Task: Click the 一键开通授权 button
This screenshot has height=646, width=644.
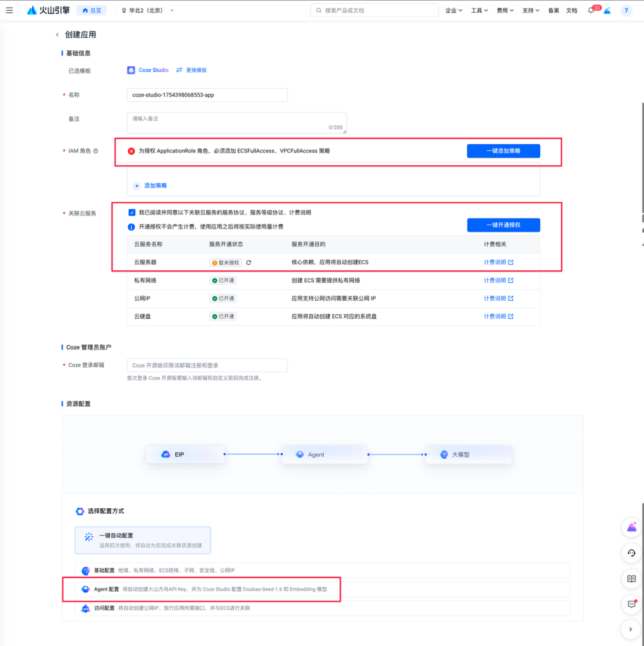Action: (503, 225)
